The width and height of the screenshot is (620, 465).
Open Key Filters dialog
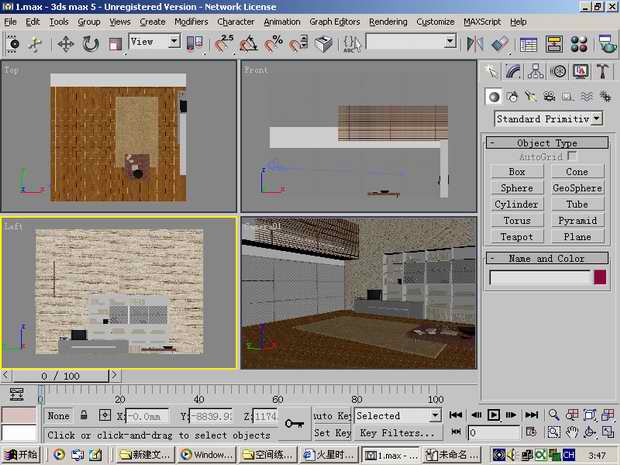pyautogui.click(x=397, y=433)
